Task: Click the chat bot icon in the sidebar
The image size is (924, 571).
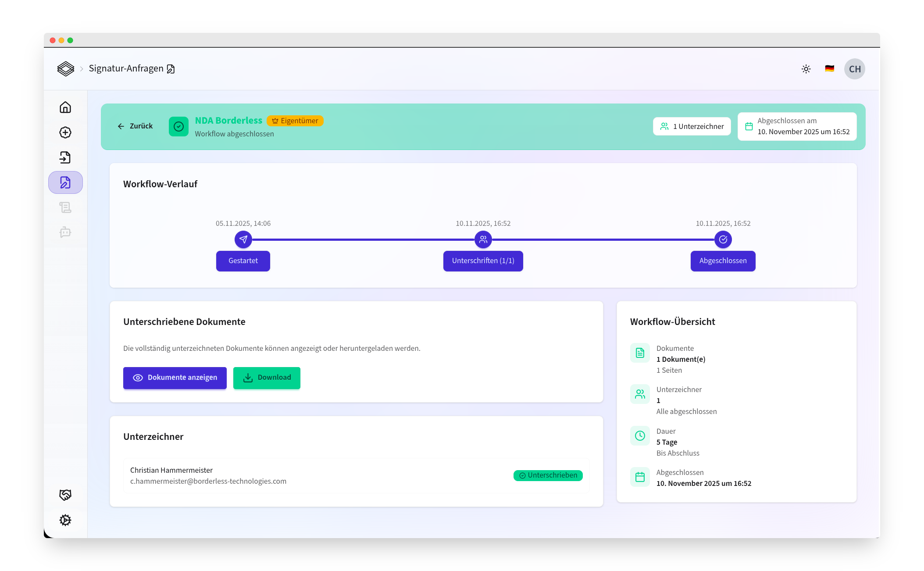Action: click(x=65, y=232)
